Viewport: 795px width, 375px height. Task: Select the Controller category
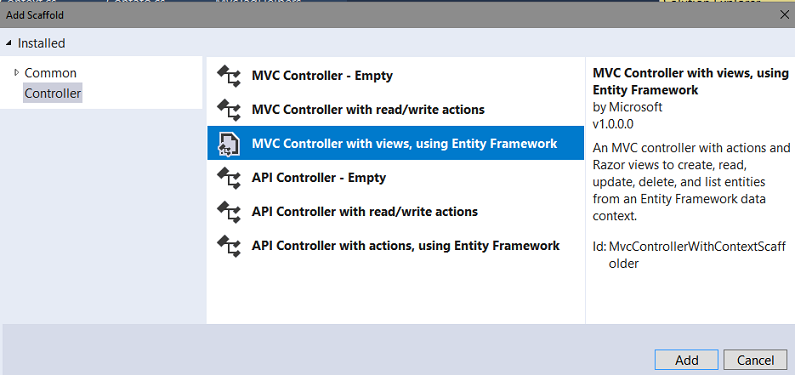(53, 94)
